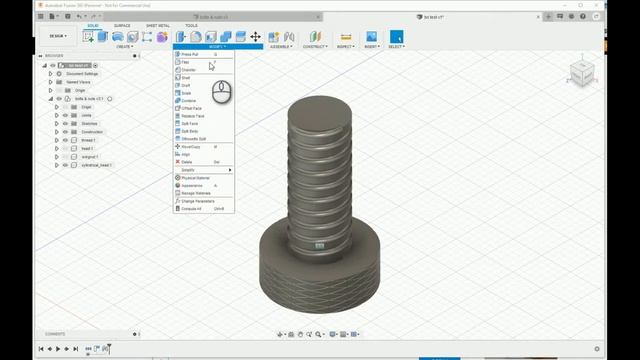Click the Redo arrow icon
640x360 pixels.
(93, 16)
